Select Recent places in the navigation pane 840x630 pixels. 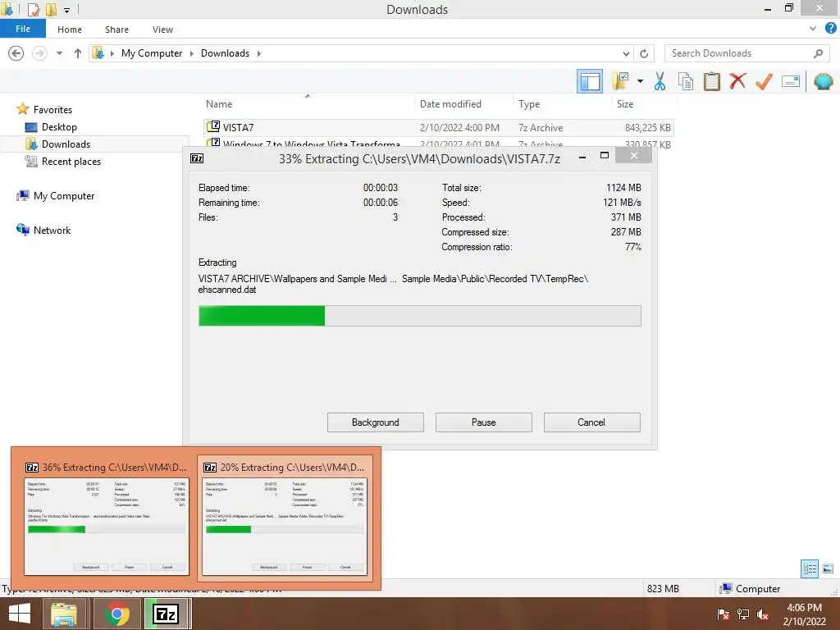(x=71, y=162)
